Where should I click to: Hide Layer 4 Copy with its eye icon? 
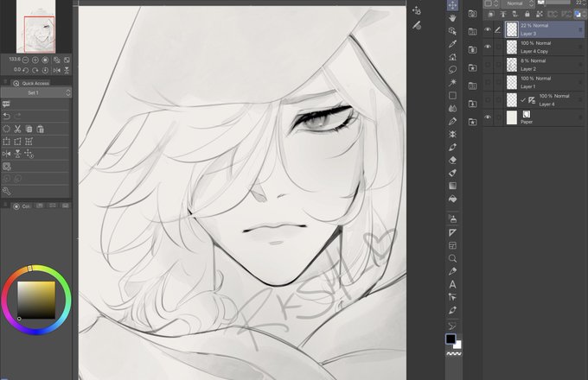coord(488,47)
